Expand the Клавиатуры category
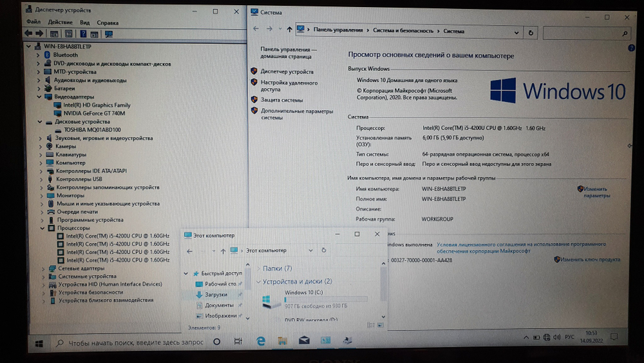The width and height of the screenshot is (644, 363). click(41, 155)
